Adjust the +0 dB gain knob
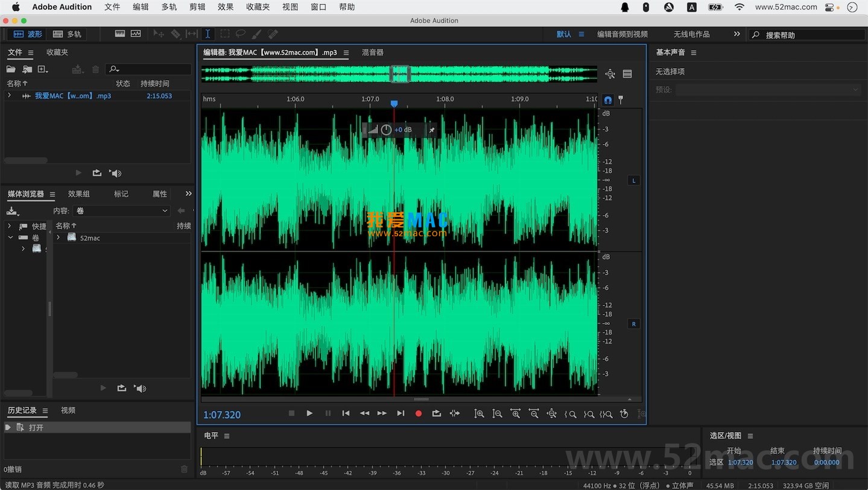Screen dimensions: 868x490 tap(386, 130)
